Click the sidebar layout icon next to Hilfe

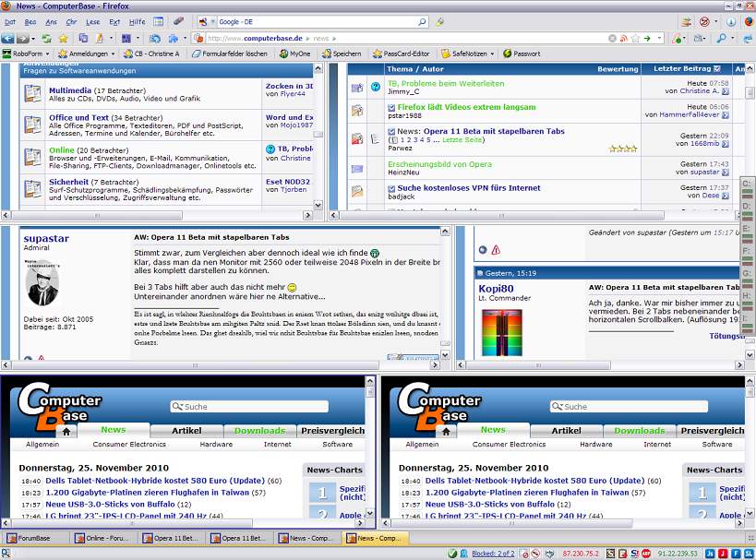(x=158, y=22)
